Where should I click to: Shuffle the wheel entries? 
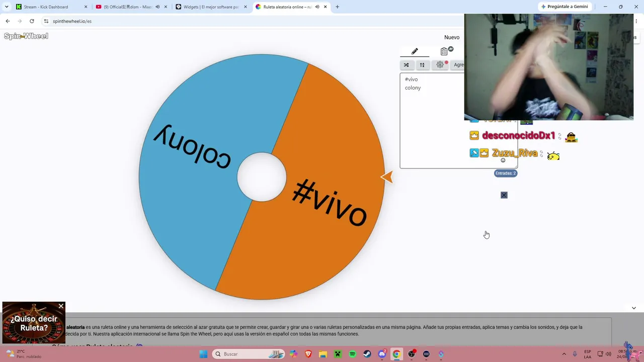pos(407,65)
